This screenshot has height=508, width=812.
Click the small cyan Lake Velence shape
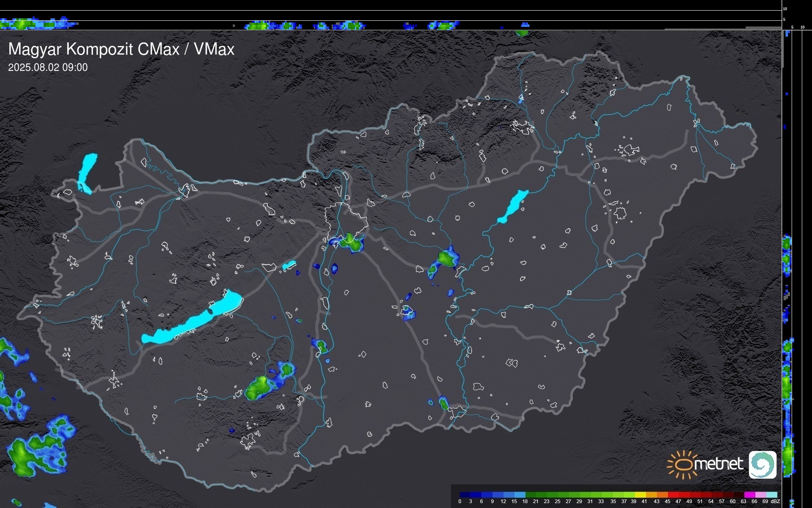289,265
